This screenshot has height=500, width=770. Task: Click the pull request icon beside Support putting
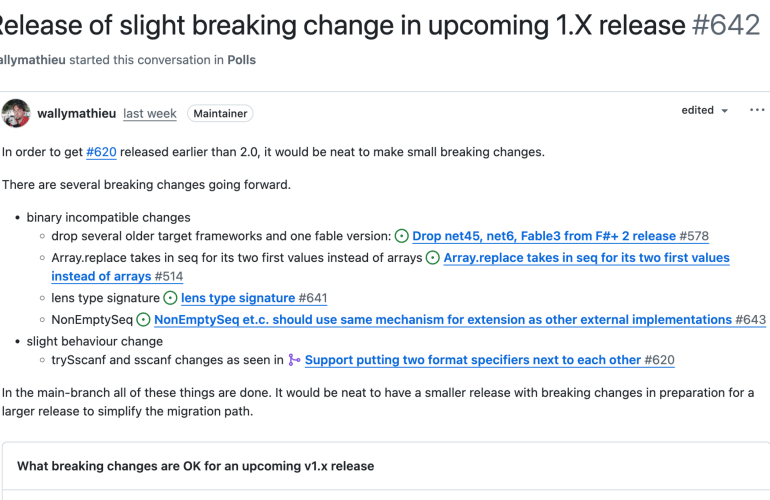point(294,360)
